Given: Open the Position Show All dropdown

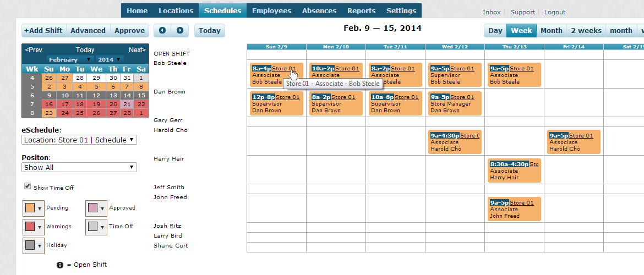Looking at the screenshot, I should [79, 167].
